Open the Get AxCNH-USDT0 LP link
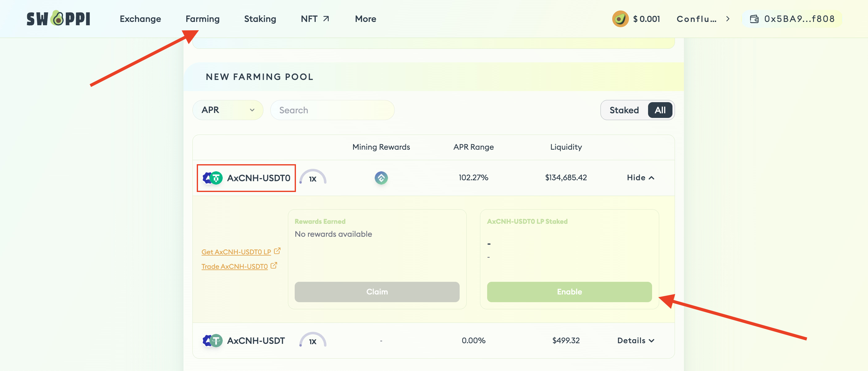 coord(236,252)
